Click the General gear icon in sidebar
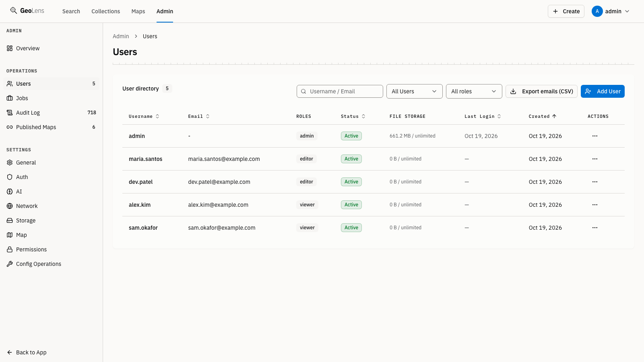644x362 pixels. (x=10, y=162)
